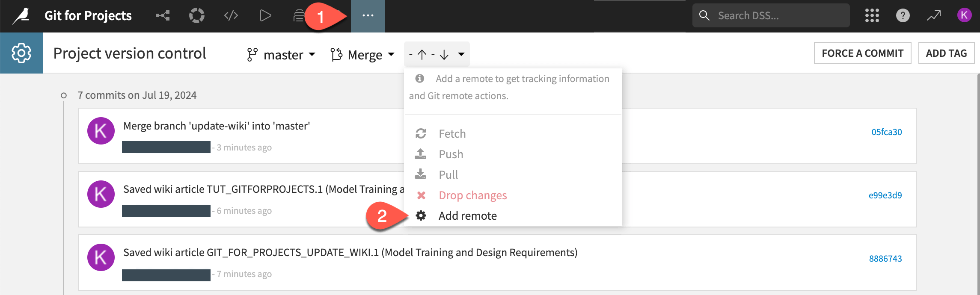980x295 pixels.
Task: Click the settings gear beside Project version control
Action: [x=21, y=53]
